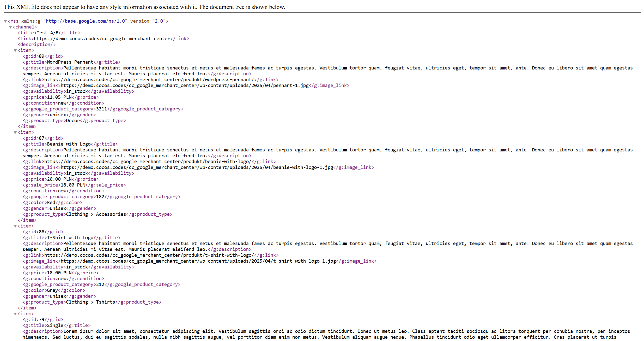
Task: Collapse the item containing Beanie with Logo
Action: coord(15,133)
